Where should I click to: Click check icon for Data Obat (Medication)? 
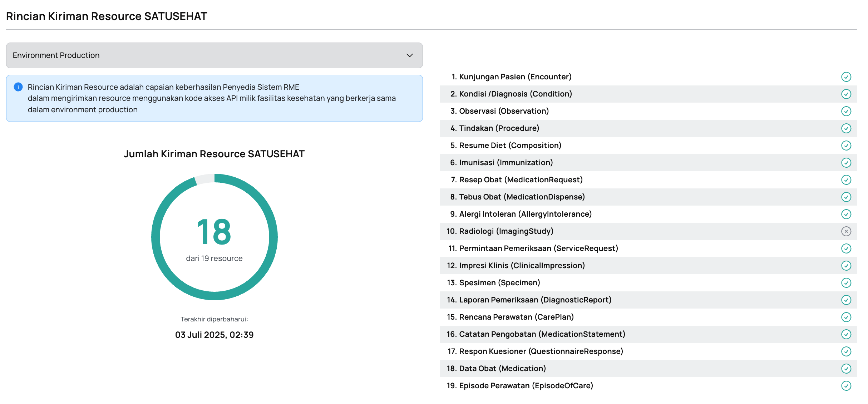click(x=846, y=369)
